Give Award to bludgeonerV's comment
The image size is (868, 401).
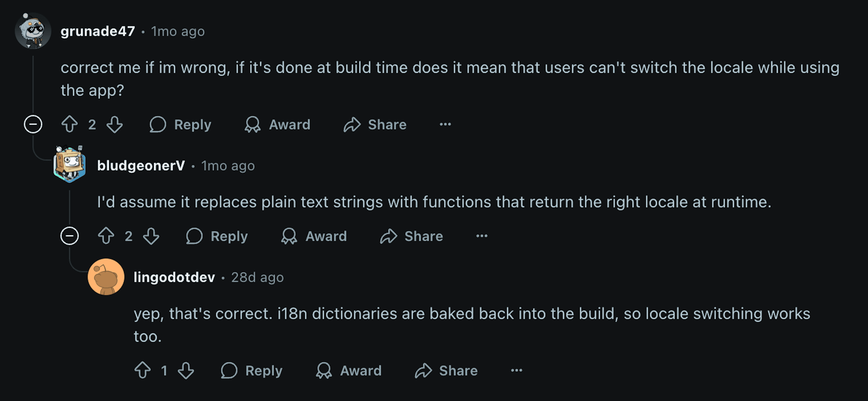coord(314,236)
